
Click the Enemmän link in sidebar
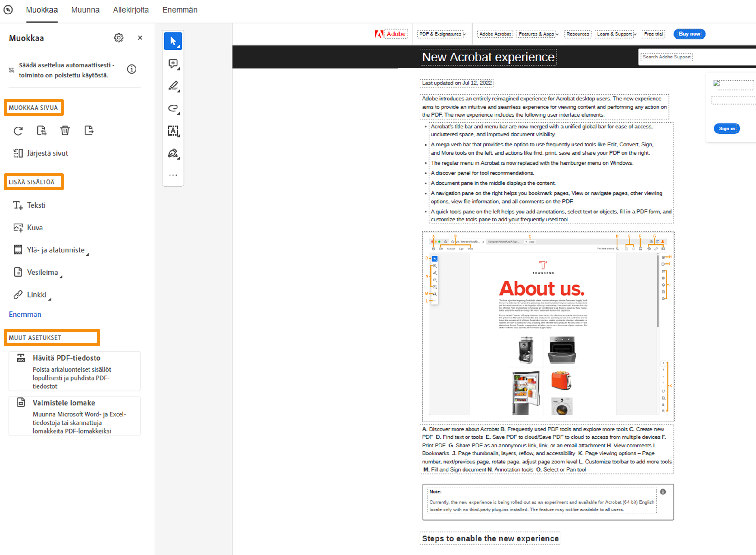click(25, 314)
